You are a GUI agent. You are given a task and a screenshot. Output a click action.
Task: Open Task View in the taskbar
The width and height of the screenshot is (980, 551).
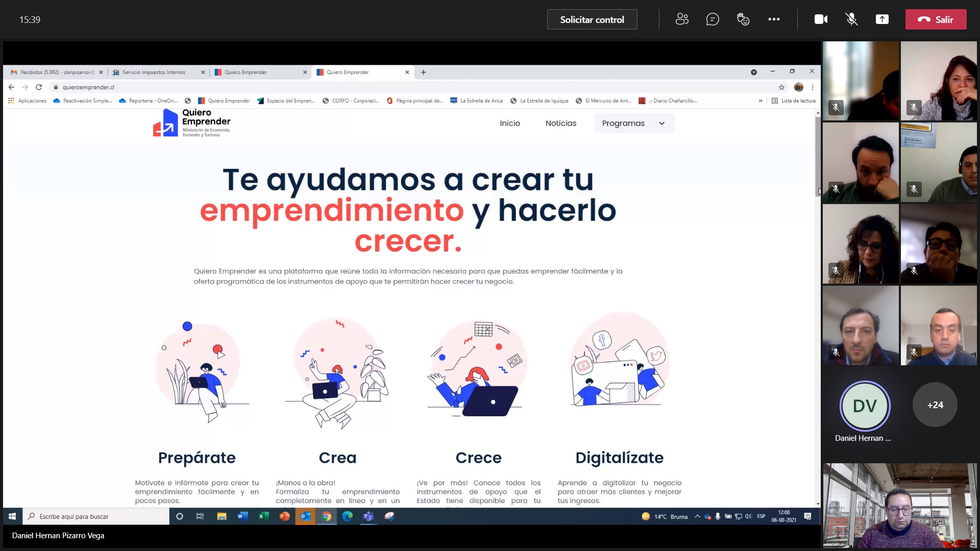click(x=200, y=516)
